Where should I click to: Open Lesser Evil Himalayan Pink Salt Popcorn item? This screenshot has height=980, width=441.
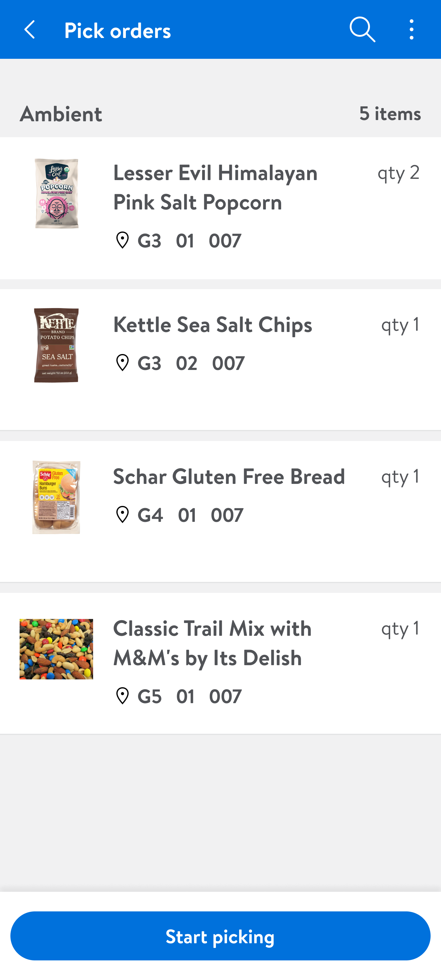click(x=215, y=187)
